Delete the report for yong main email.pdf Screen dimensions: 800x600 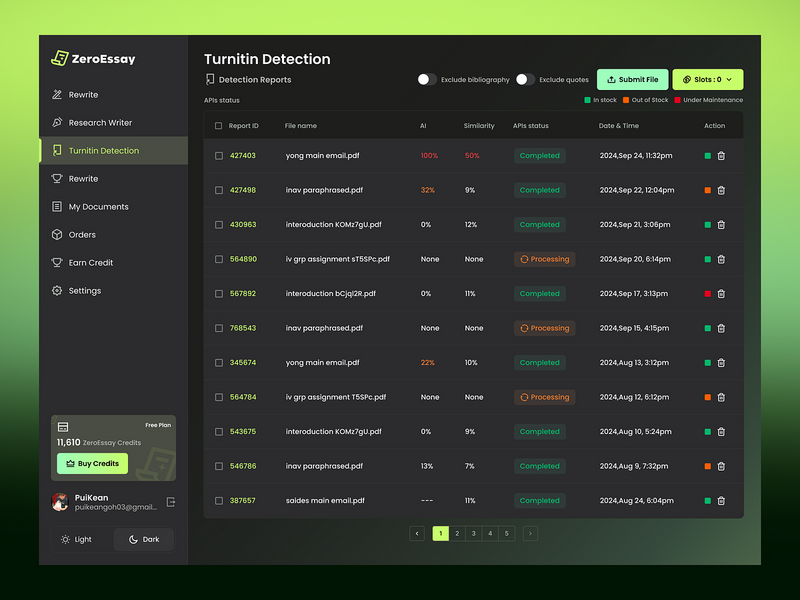[721, 155]
